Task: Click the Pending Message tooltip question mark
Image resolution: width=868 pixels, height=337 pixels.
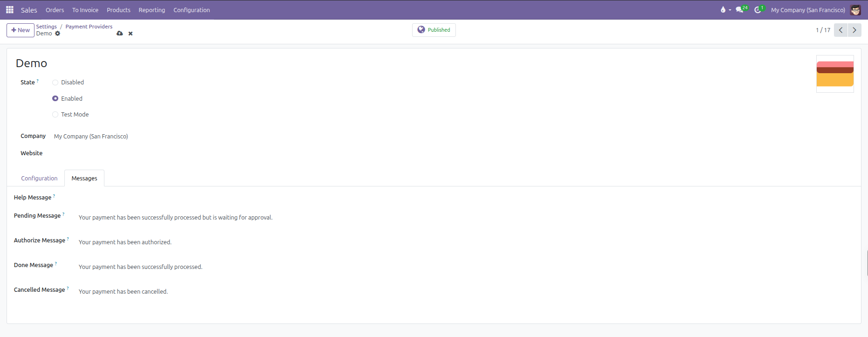Action: (63, 214)
